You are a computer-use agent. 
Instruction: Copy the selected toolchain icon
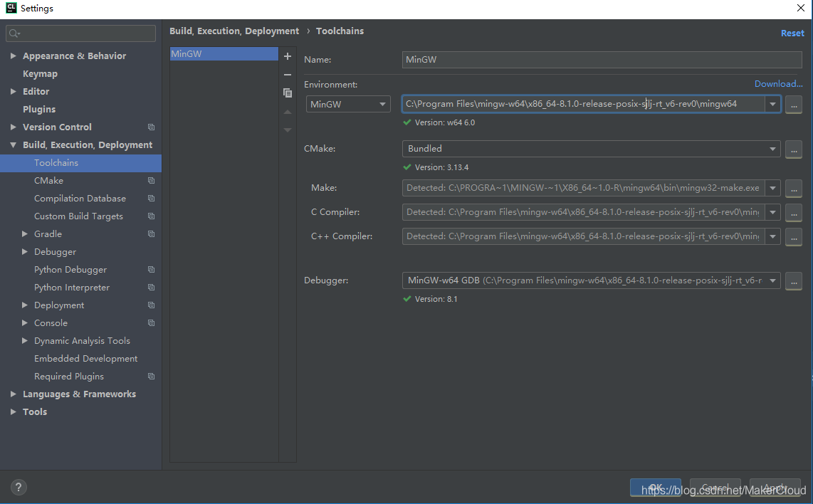click(x=287, y=93)
